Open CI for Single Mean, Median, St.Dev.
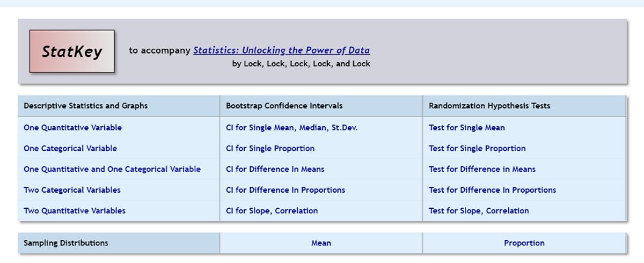644x263 pixels. click(x=291, y=128)
